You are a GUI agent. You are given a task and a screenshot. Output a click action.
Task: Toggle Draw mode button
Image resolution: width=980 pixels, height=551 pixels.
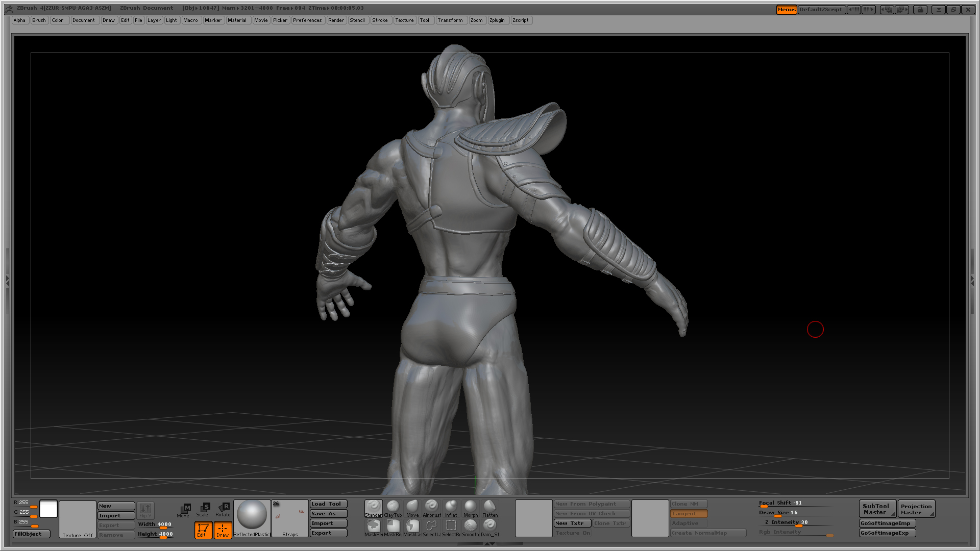[223, 530]
